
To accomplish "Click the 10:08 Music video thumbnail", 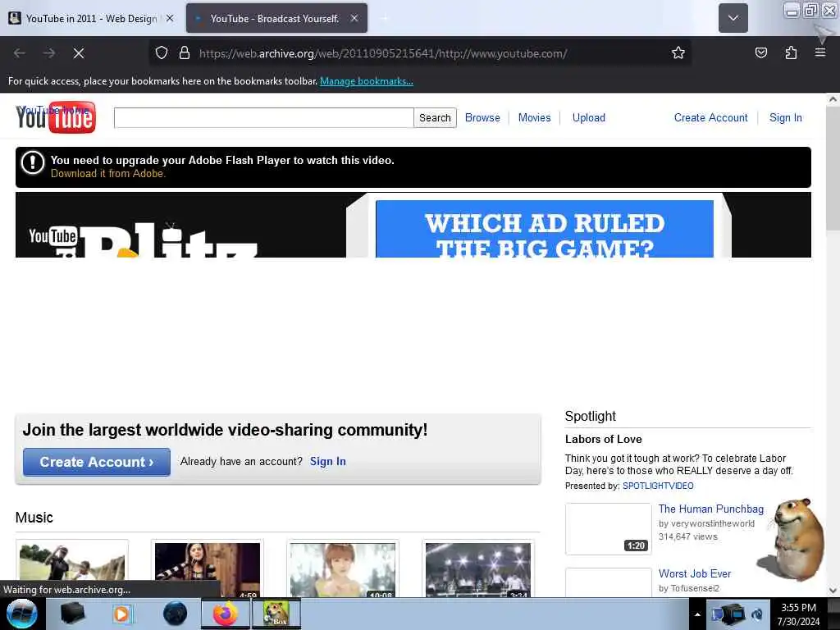I will coord(343,568).
